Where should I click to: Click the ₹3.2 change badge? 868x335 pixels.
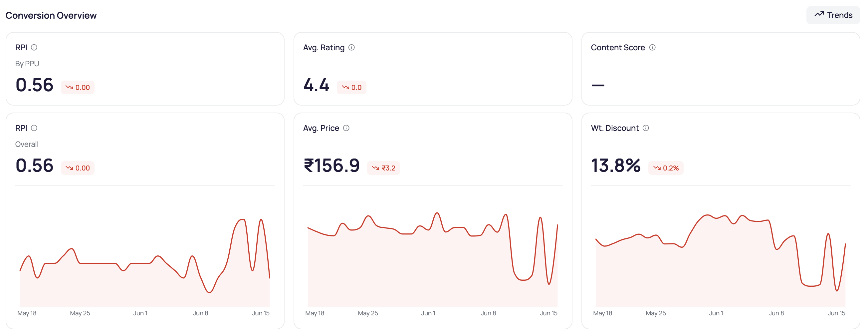pyautogui.click(x=383, y=168)
